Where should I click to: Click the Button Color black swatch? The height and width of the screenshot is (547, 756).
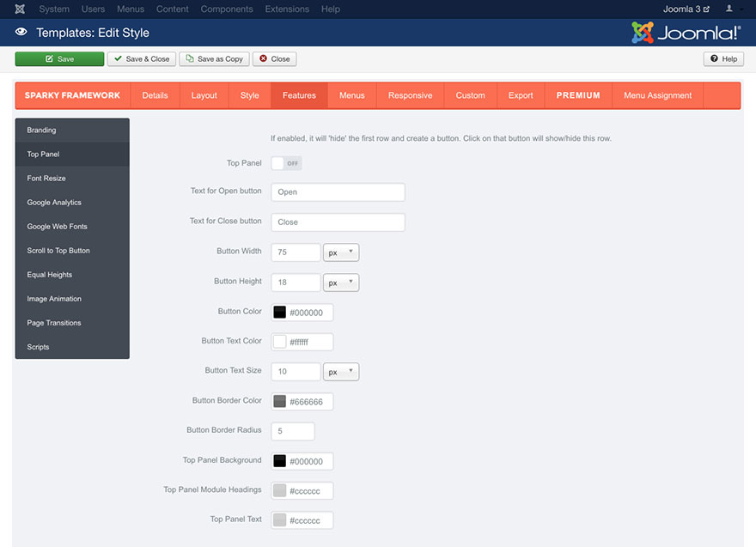[x=280, y=313]
